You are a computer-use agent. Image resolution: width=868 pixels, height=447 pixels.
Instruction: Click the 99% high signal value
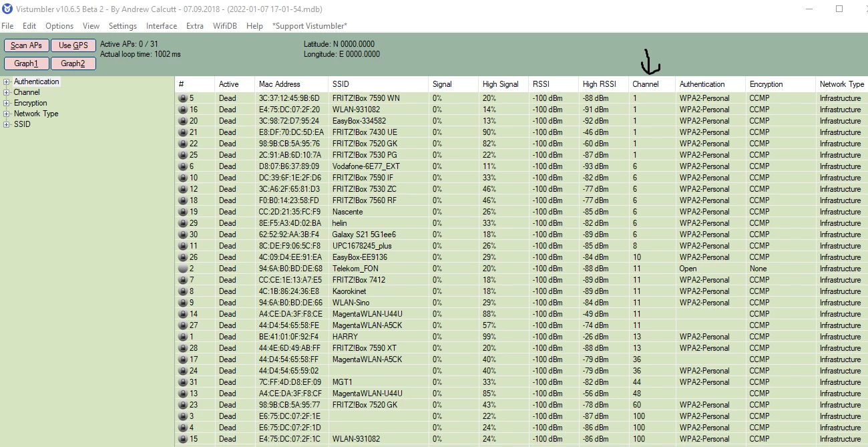pos(489,337)
